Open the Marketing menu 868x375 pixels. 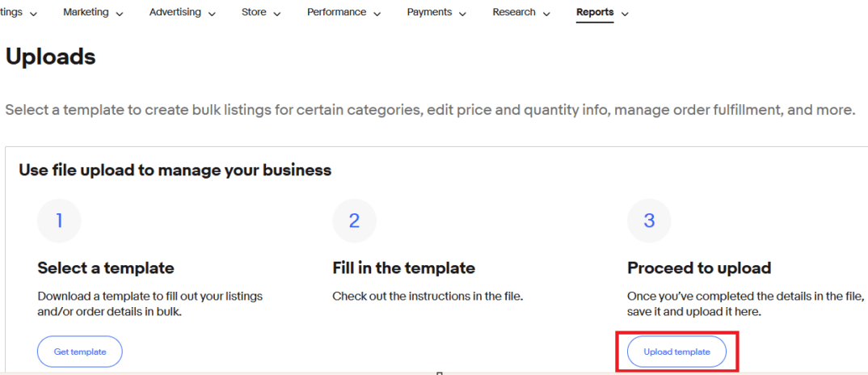(93, 13)
